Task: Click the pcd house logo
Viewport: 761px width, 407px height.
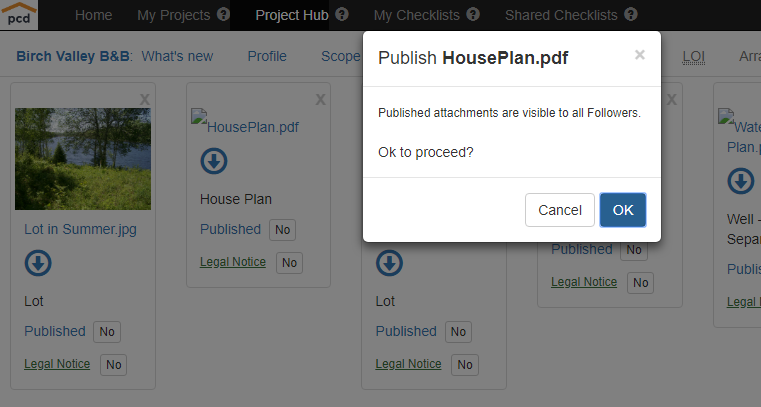Action: tap(19, 15)
